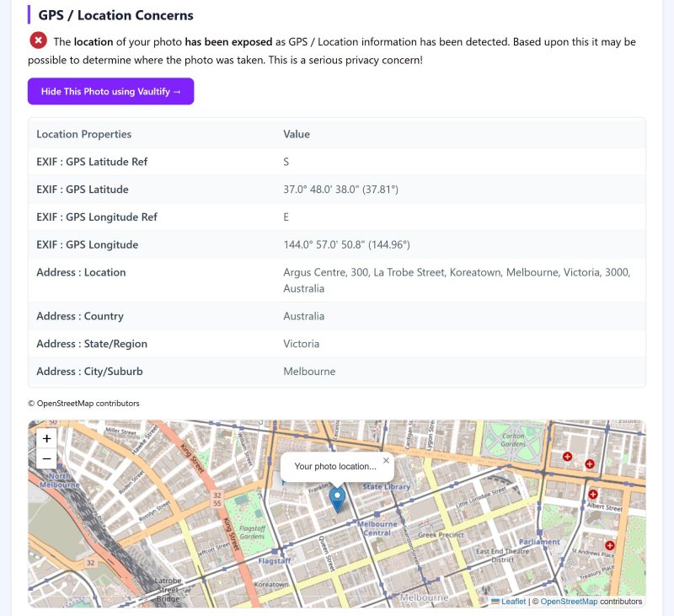Select the State/Region value Victoria
This screenshot has width=674, height=616.
click(302, 344)
